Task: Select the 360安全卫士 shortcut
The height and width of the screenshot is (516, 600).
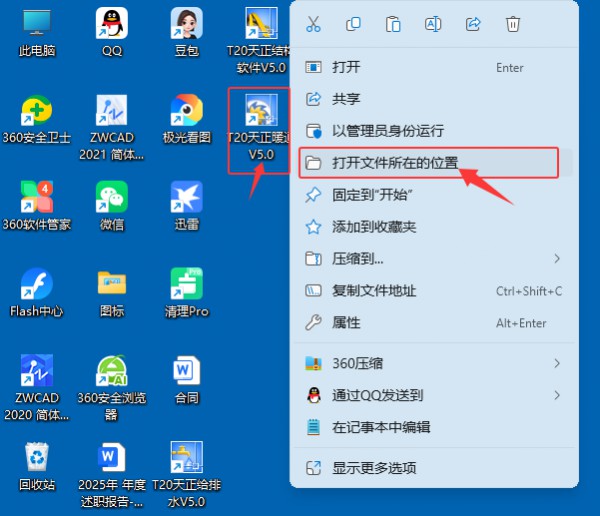Action: point(37,120)
